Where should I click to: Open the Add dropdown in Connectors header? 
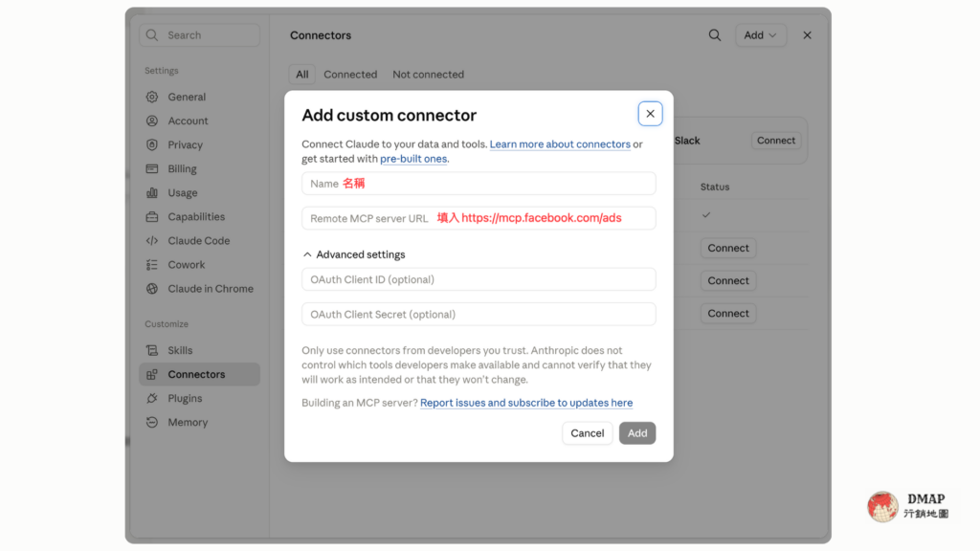click(760, 35)
